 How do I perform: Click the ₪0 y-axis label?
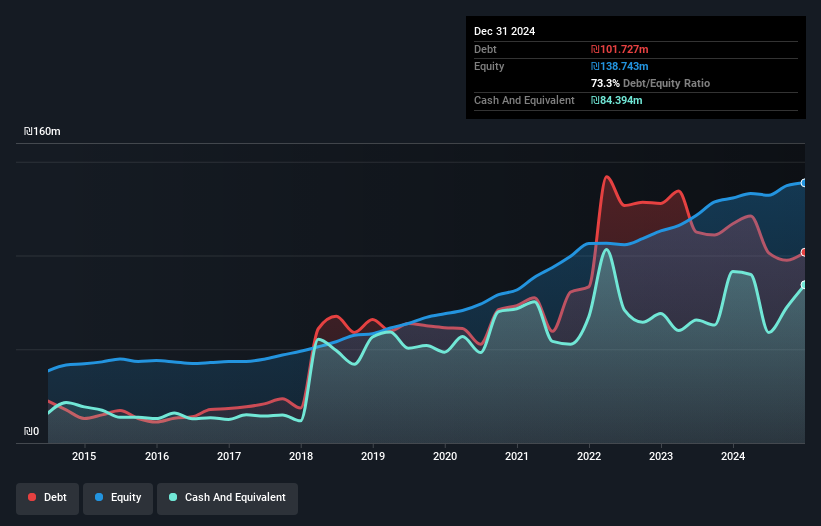tap(31, 431)
